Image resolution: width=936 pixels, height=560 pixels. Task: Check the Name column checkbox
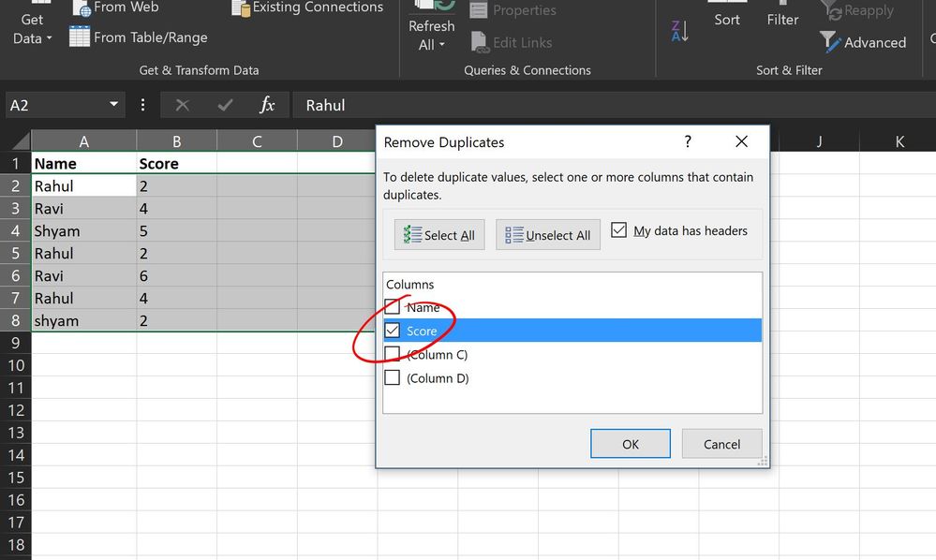point(393,306)
